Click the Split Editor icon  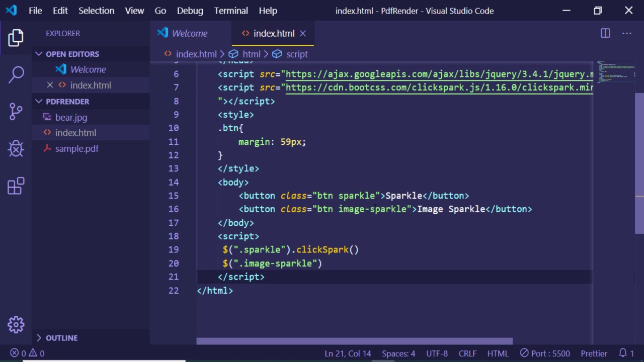click(x=605, y=33)
